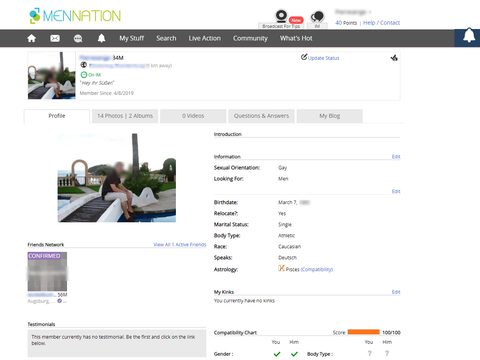Open the large profile photo
Viewport: 480px width, 360px height.
coord(117,177)
